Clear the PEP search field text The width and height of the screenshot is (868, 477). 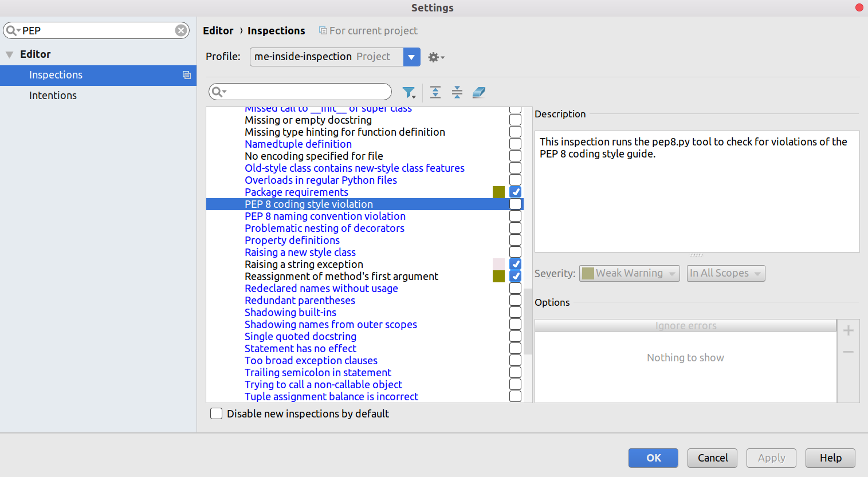point(181,30)
